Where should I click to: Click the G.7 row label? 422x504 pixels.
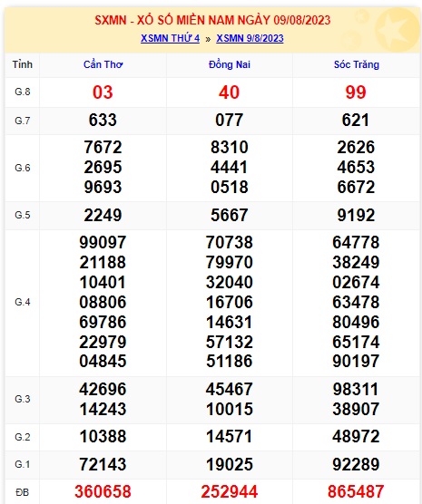click(x=23, y=121)
